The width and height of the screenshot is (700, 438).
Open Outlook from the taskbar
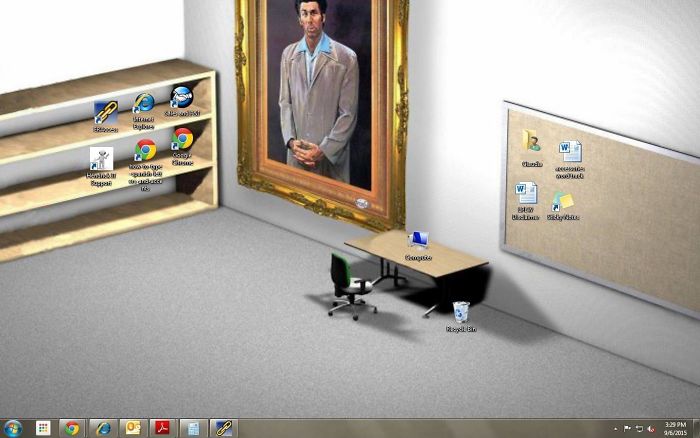coord(131,428)
